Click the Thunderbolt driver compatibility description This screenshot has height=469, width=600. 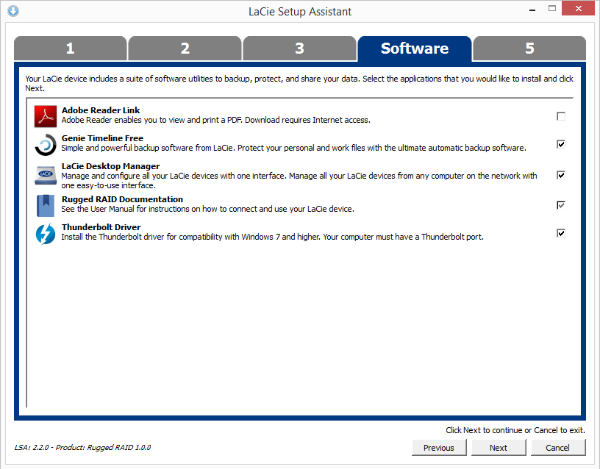pyautogui.click(x=272, y=237)
